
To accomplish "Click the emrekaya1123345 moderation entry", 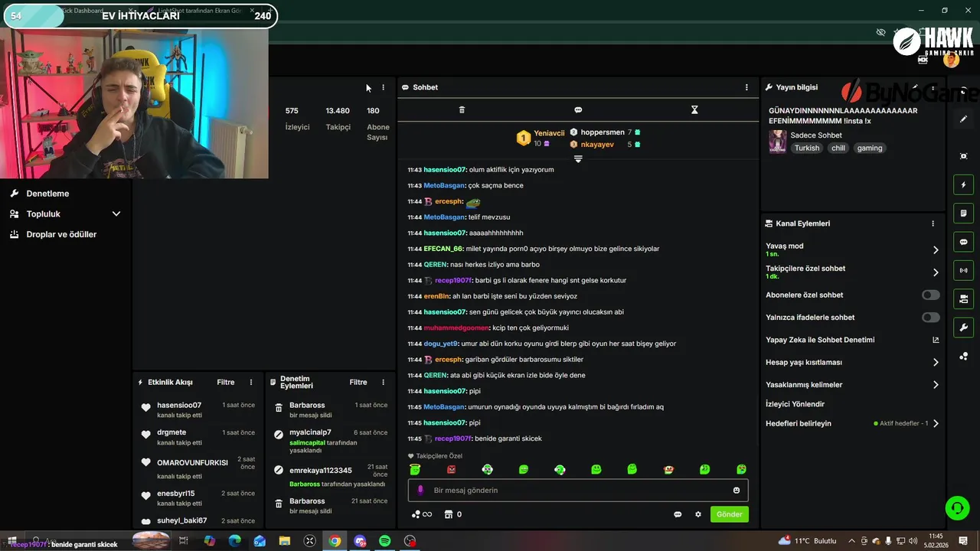I will click(331, 477).
